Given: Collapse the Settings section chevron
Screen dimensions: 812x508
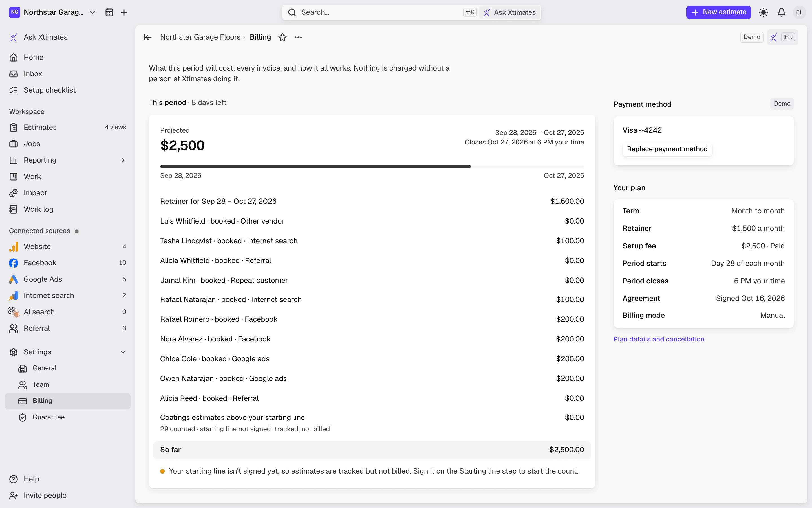Looking at the screenshot, I should [x=123, y=352].
